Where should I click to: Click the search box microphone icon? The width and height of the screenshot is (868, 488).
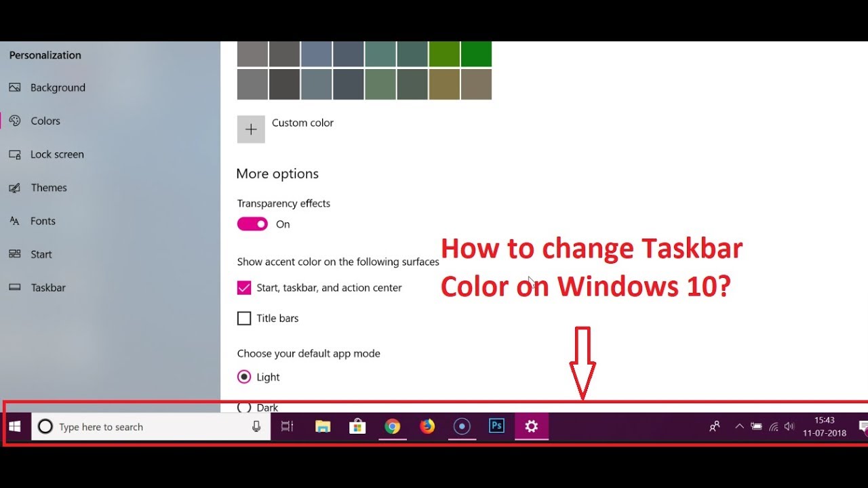pyautogui.click(x=256, y=427)
